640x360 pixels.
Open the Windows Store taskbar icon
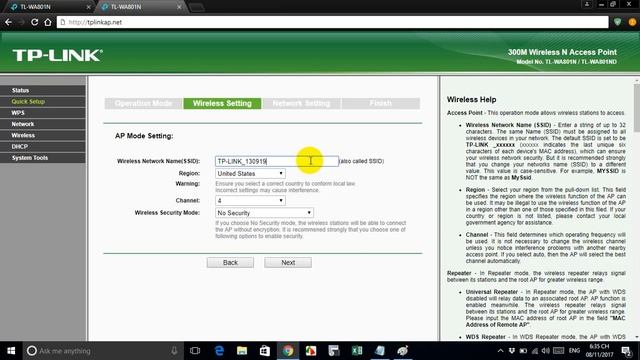(265, 351)
